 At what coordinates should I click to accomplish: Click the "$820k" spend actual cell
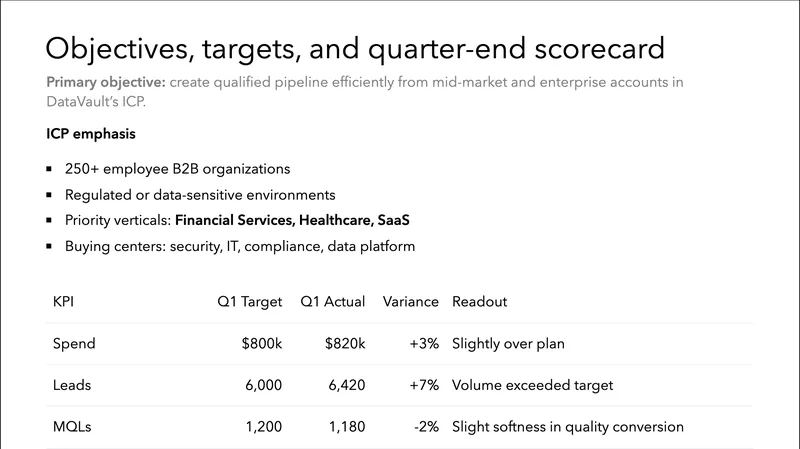point(345,343)
